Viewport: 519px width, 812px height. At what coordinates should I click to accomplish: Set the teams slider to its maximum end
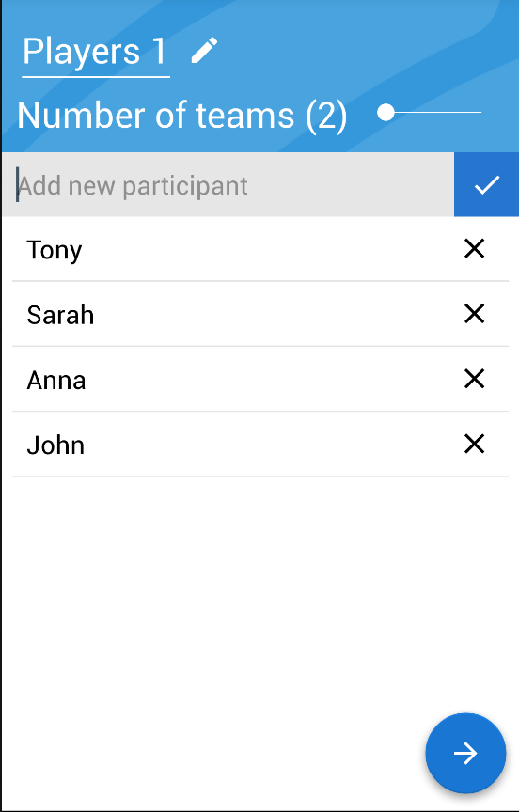[x=480, y=113]
